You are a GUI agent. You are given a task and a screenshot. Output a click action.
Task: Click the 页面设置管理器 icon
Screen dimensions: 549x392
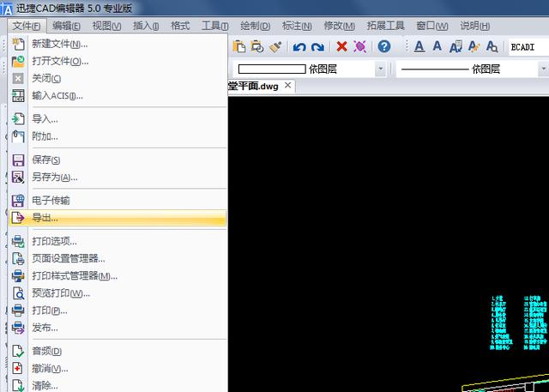(x=18, y=258)
